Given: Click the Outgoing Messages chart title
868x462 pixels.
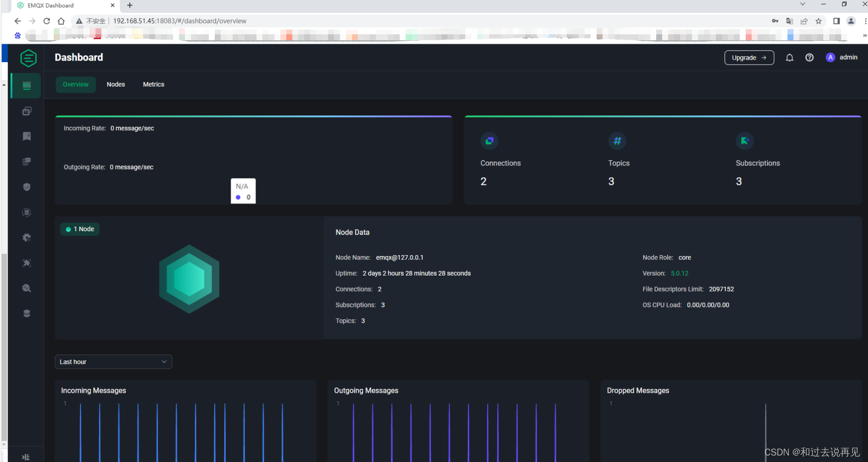Looking at the screenshot, I should coord(366,391).
